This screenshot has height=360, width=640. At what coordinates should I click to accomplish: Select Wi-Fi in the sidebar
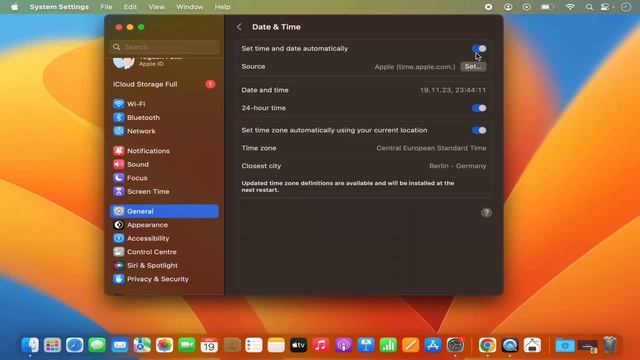point(164,104)
